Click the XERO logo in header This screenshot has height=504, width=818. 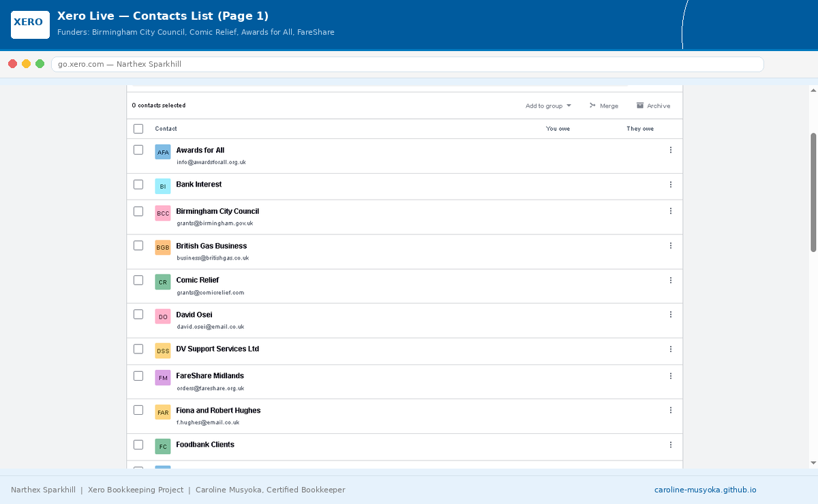point(30,25)
